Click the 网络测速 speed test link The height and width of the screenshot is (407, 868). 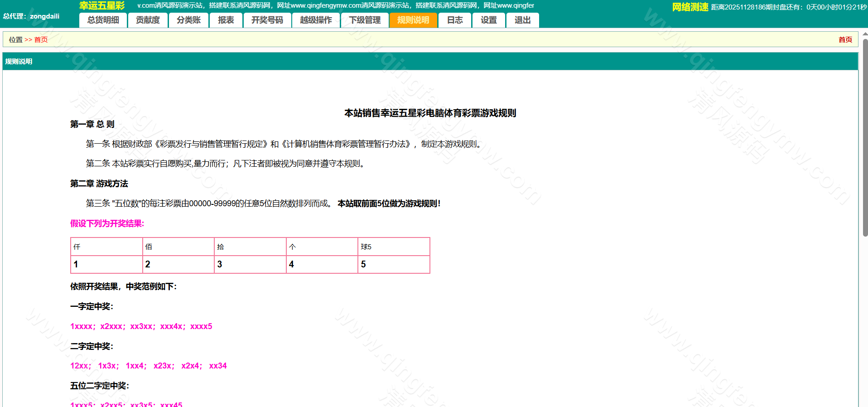click(690, 7)
